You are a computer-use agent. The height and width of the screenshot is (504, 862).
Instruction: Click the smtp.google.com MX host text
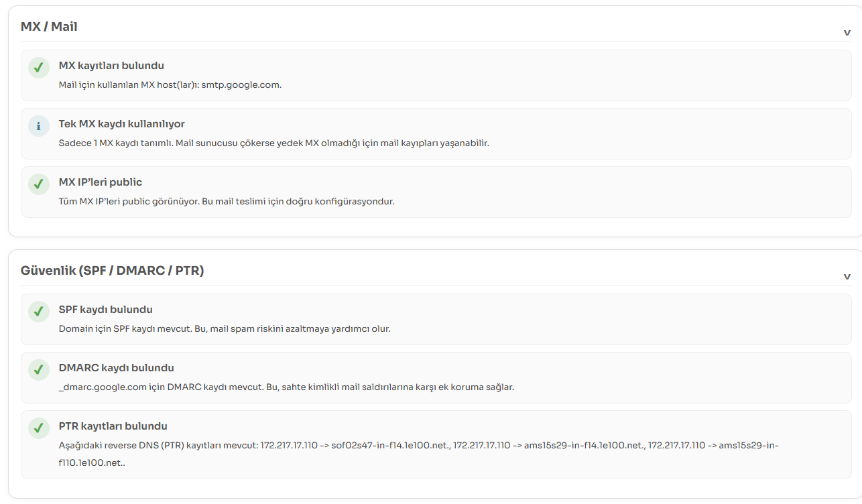pos(241,85)
